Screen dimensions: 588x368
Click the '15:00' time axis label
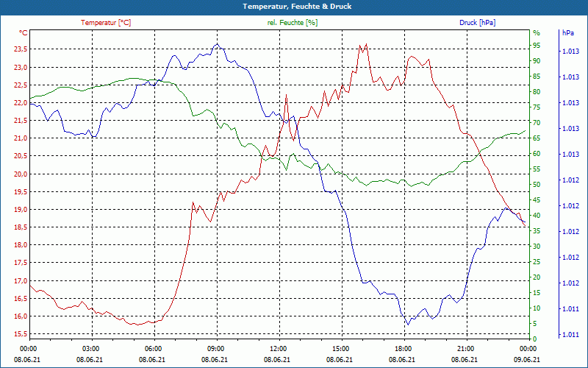[x=340, y=348]
